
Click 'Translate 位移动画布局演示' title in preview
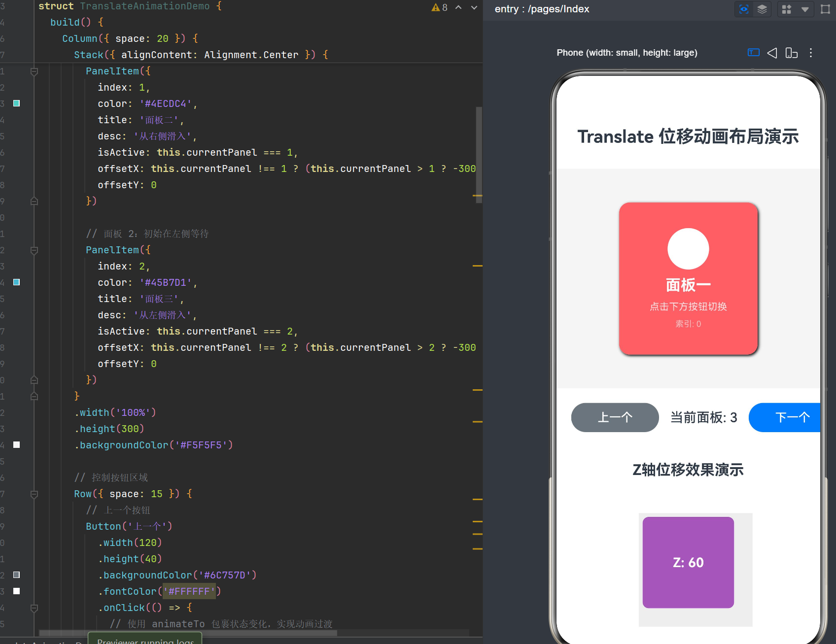point(688,136)
